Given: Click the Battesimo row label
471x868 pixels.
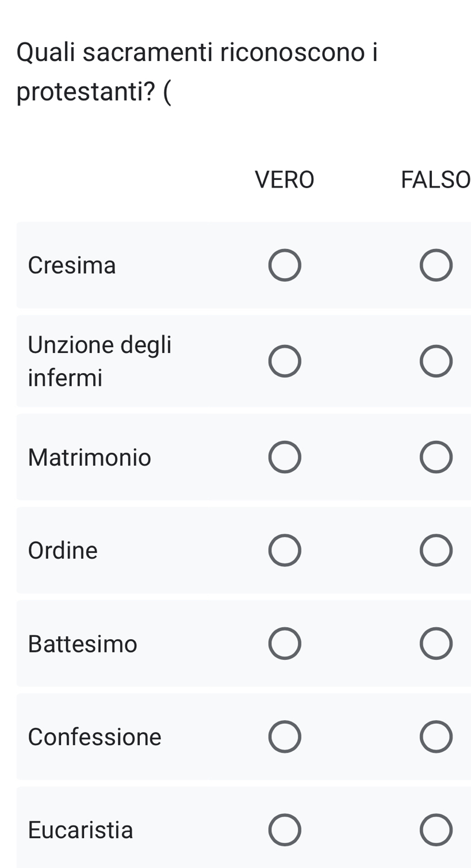Looking at the screenshot, I should [x=83, y=644].
